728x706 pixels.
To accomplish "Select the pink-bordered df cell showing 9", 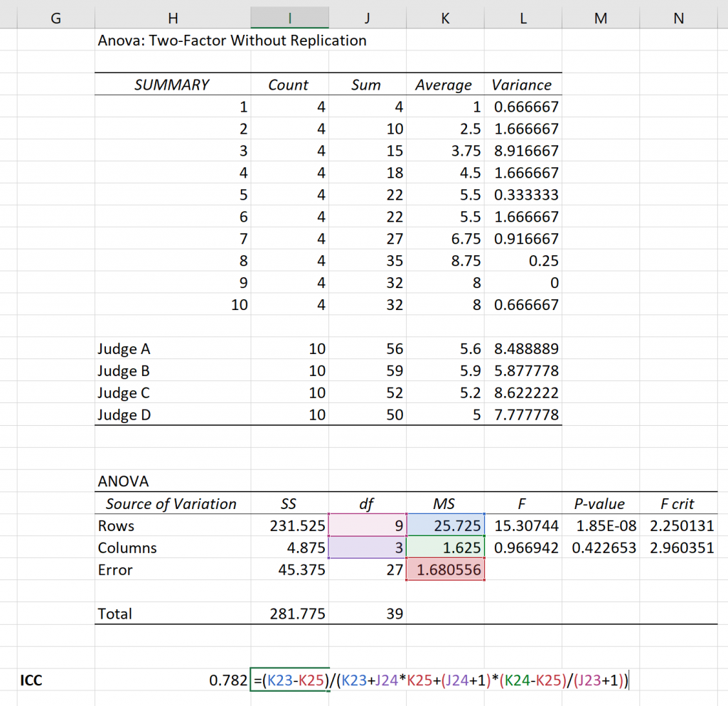I will click(x=367, y=525).
